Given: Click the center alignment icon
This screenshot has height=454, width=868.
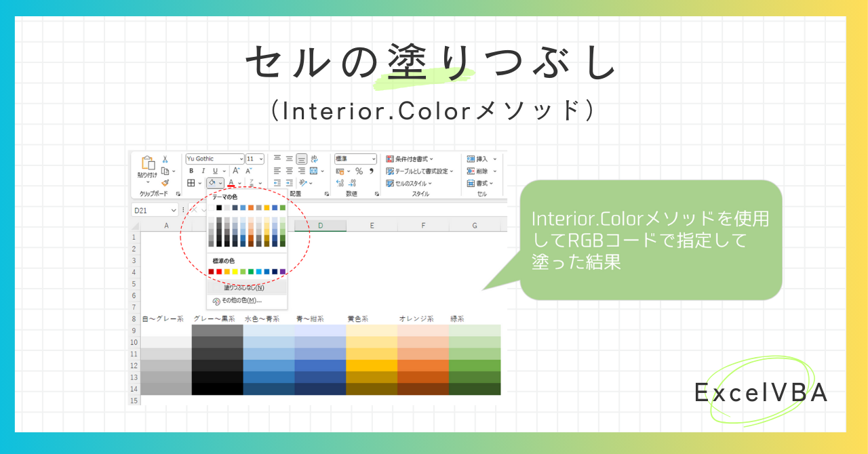Looking at the screenshot, I should point(288,171).
